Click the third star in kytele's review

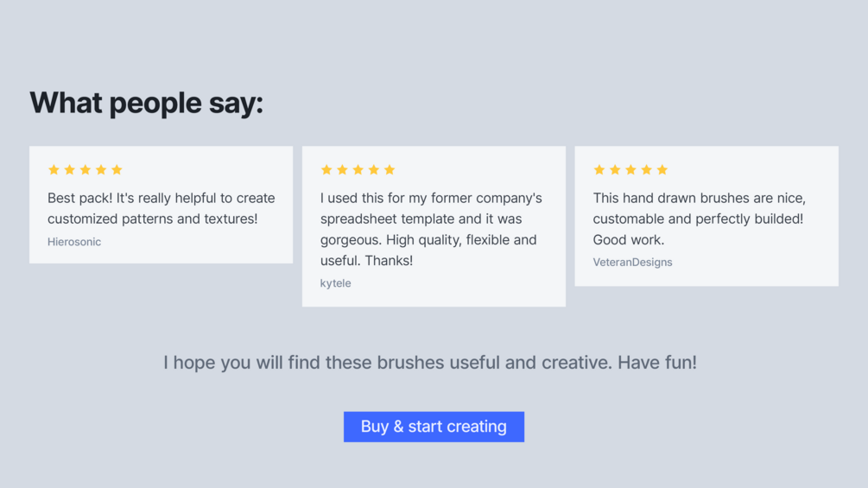pos(358,170)
